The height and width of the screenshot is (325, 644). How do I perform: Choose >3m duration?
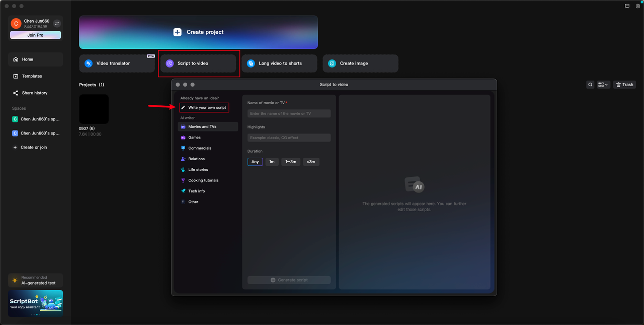[x=311, y=162]
